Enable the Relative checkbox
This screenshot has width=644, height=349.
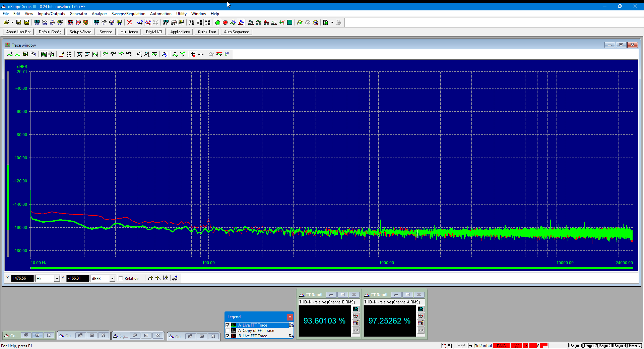tap(121, 278)
